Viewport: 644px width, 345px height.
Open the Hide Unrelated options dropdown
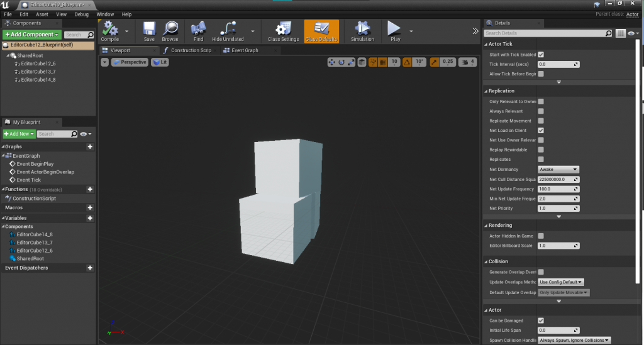(253, 31)
